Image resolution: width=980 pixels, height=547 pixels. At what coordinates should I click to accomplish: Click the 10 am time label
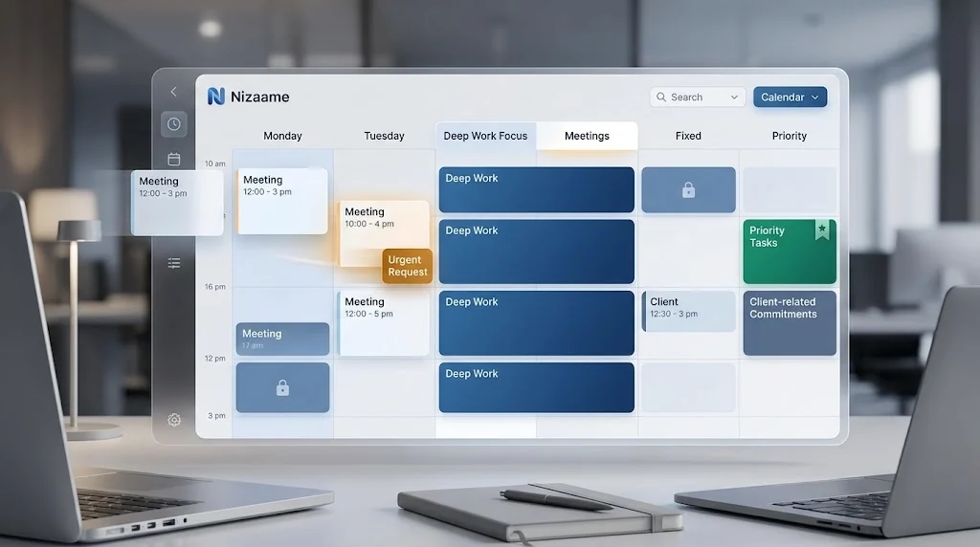click(x=215, y=164)
